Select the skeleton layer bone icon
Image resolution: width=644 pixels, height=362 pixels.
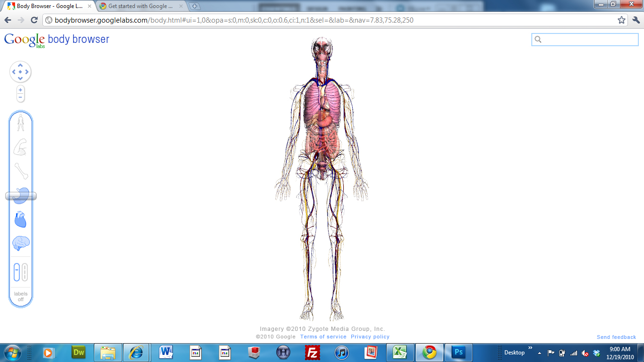pos(21,171)
